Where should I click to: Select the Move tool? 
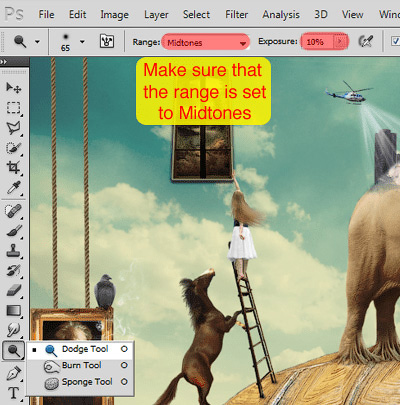click(x=14, y=88)
